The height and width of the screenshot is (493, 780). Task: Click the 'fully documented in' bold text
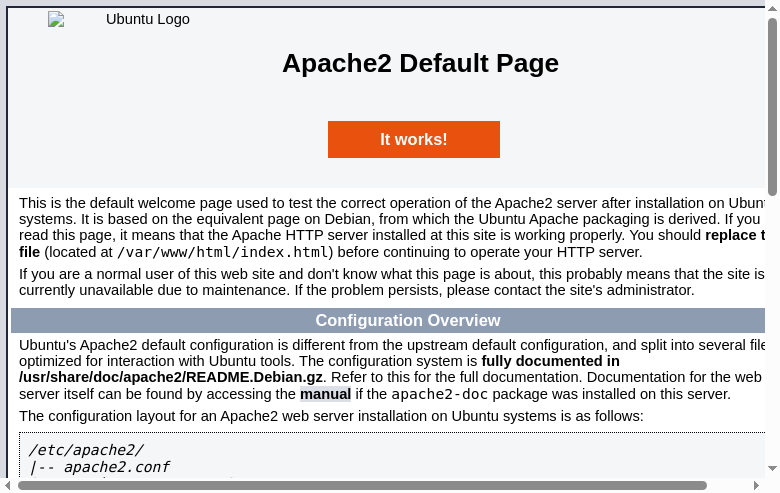(551, 361)
